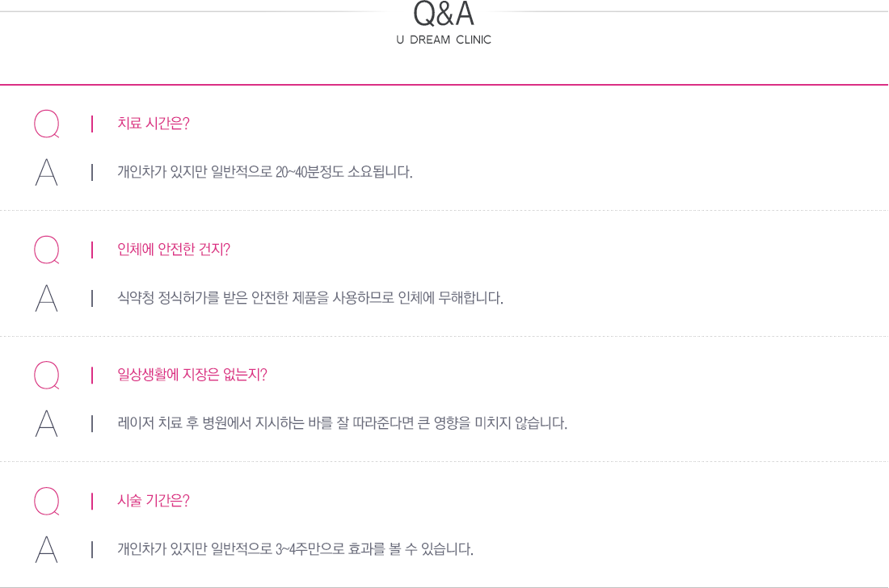
Task: Click the gray divider bar before 식약청 answer
Action: click(92, 298)
